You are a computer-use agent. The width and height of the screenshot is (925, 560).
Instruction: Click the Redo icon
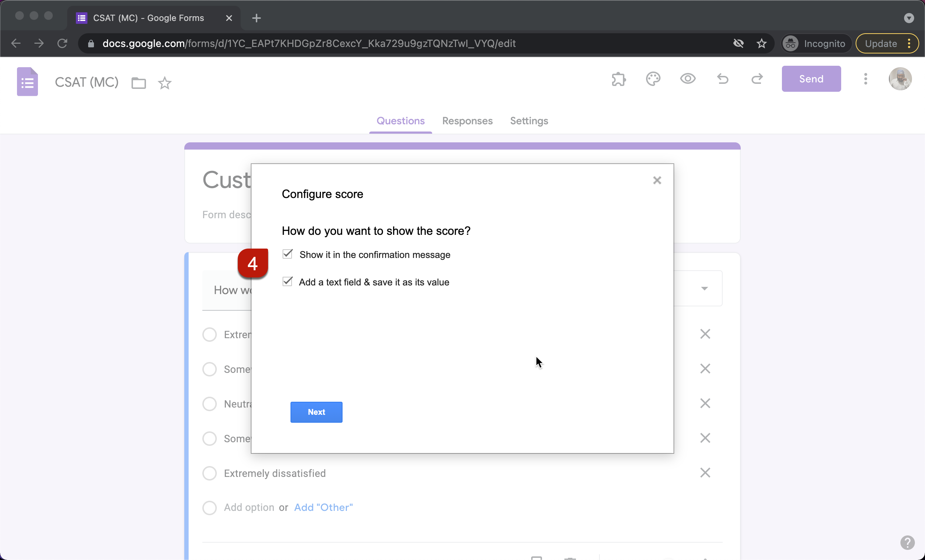click(x=758, y=79)
